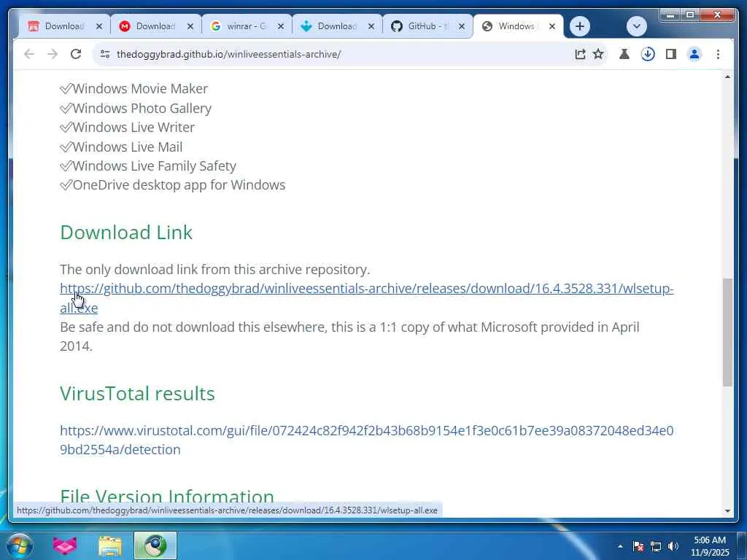Screen dimensions: 747x560
Task: Click the VirusTotal results heading
Action: coord(137,393)
